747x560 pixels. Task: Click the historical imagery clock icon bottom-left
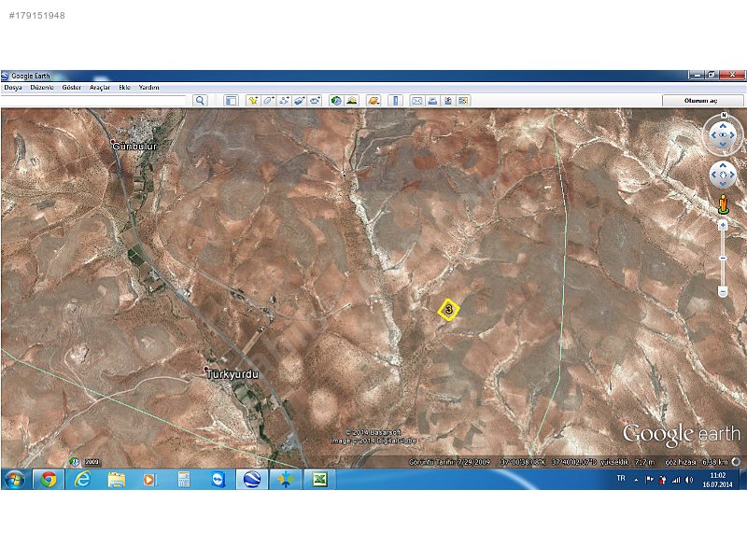coord(75,461)
